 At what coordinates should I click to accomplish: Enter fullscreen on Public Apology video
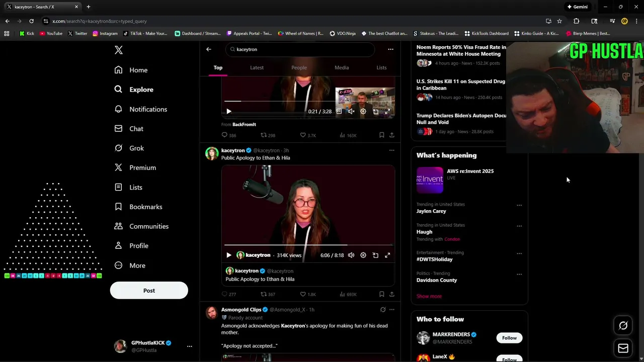pyautogui.click(x=387, y=255)
